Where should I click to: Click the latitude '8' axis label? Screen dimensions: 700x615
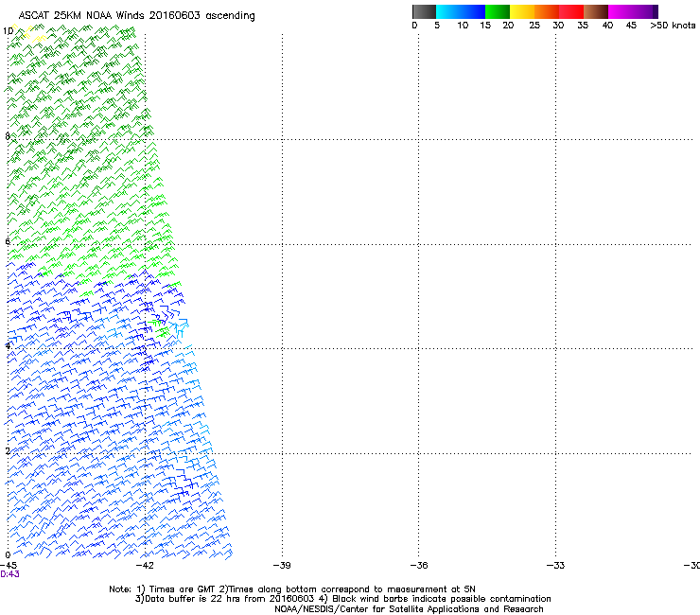click(8, 136)
